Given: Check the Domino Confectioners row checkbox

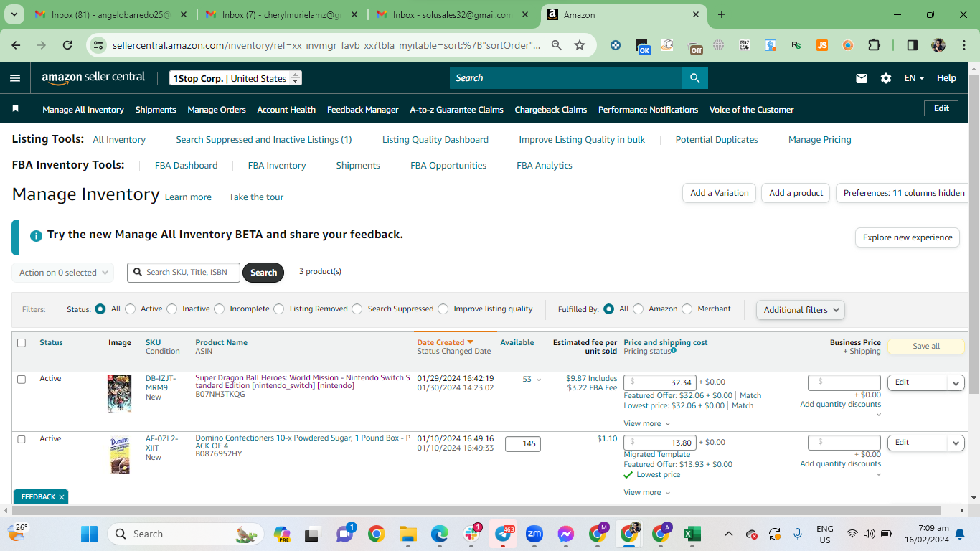Looking at the screenshot, I should tap(22, 439).
